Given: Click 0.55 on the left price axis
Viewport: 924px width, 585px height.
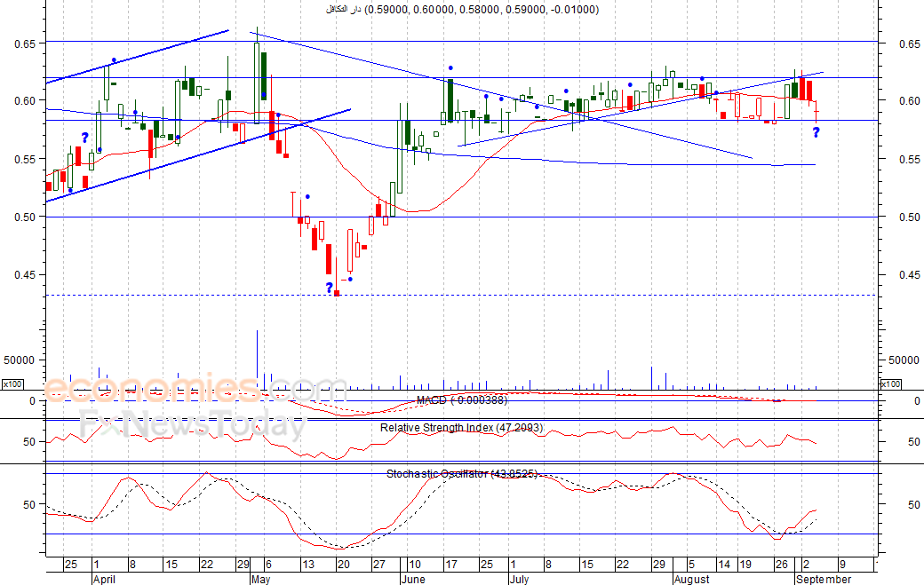Looking at the screenshot, I should coord(25,159).
